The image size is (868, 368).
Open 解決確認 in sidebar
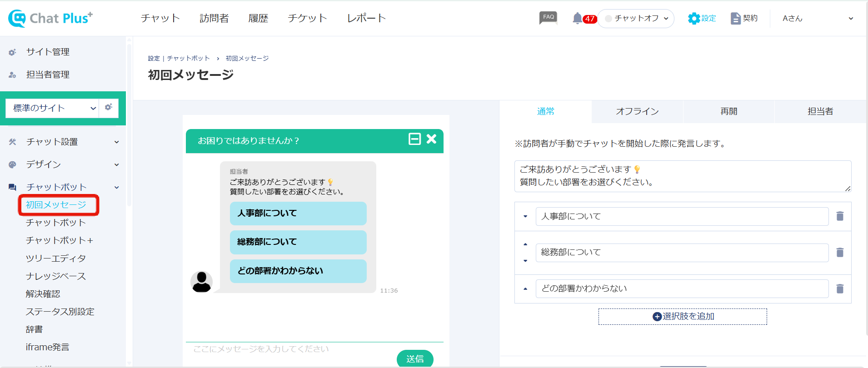tap(43, 294)
